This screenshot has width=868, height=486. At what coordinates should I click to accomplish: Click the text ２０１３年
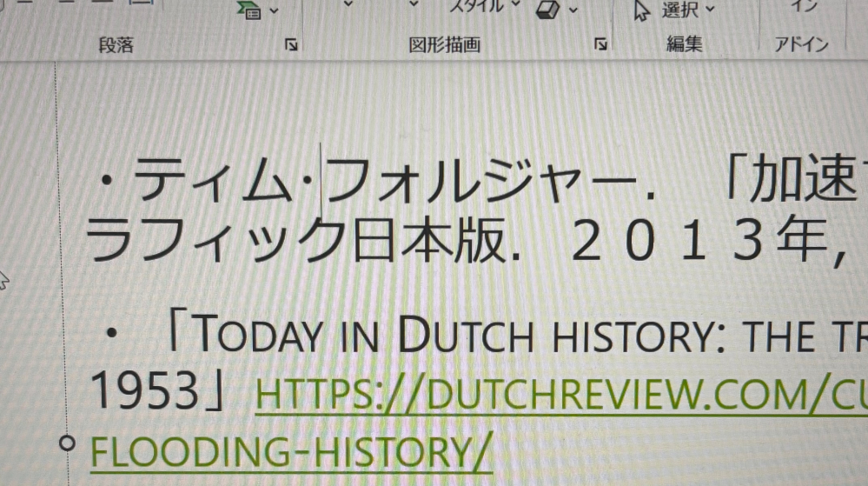coord(699,241)
